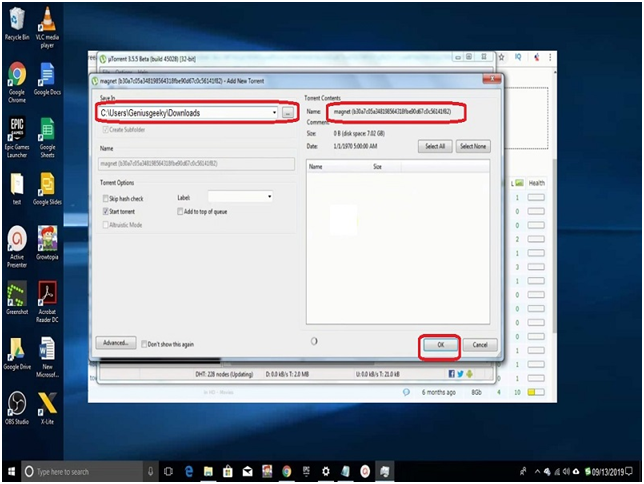
Task: Click the 'Type here to search' box
Action: tap(83, 471)
